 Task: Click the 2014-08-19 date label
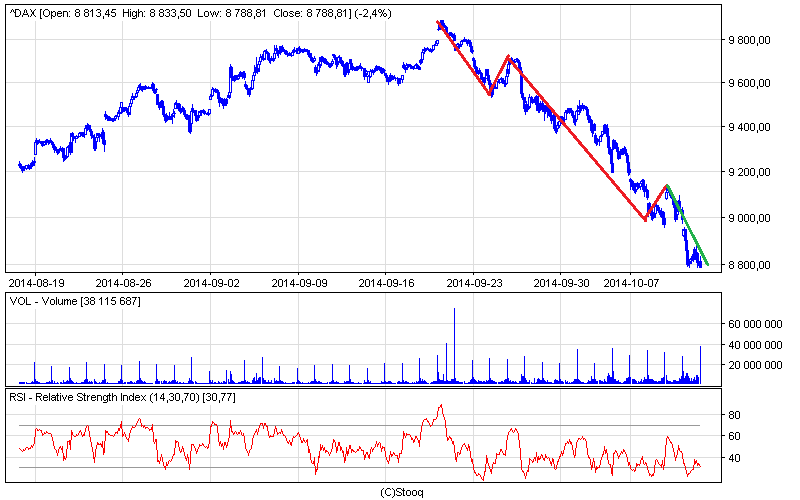point(36,283)
